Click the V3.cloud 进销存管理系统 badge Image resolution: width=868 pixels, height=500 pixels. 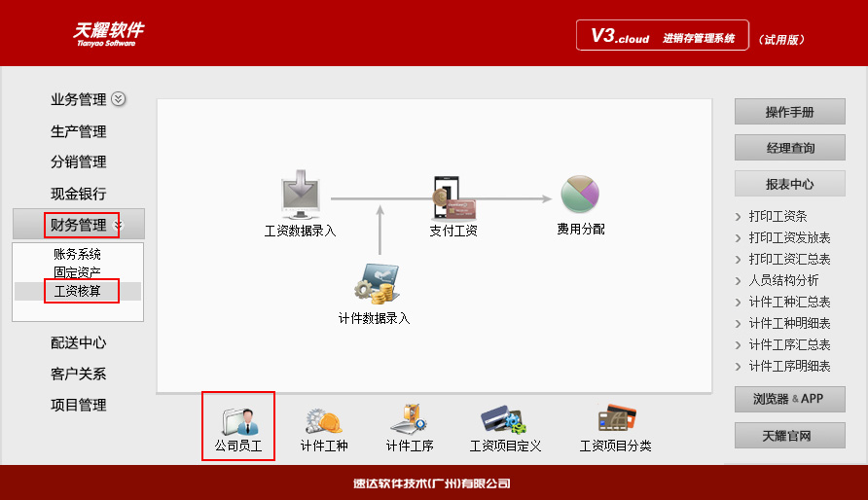(663, 35)
